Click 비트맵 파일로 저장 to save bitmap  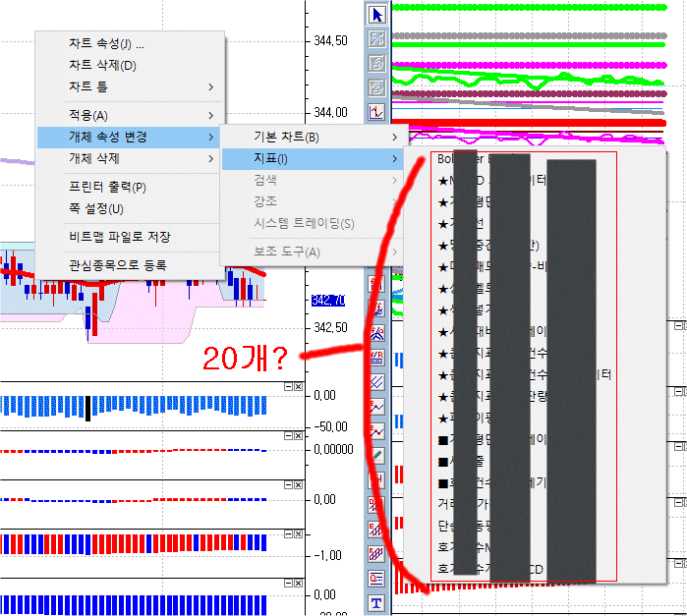[x=119, y=236]
